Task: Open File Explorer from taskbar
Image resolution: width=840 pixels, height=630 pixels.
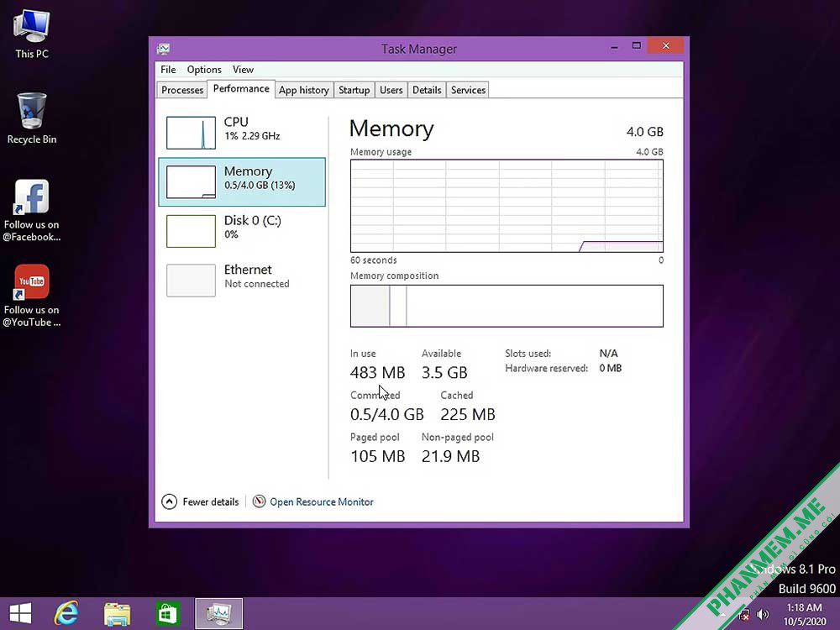Action: coord(117,613)
